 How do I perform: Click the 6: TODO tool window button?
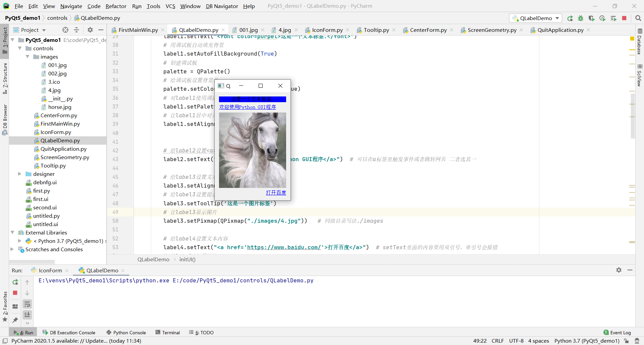(201, 332)
